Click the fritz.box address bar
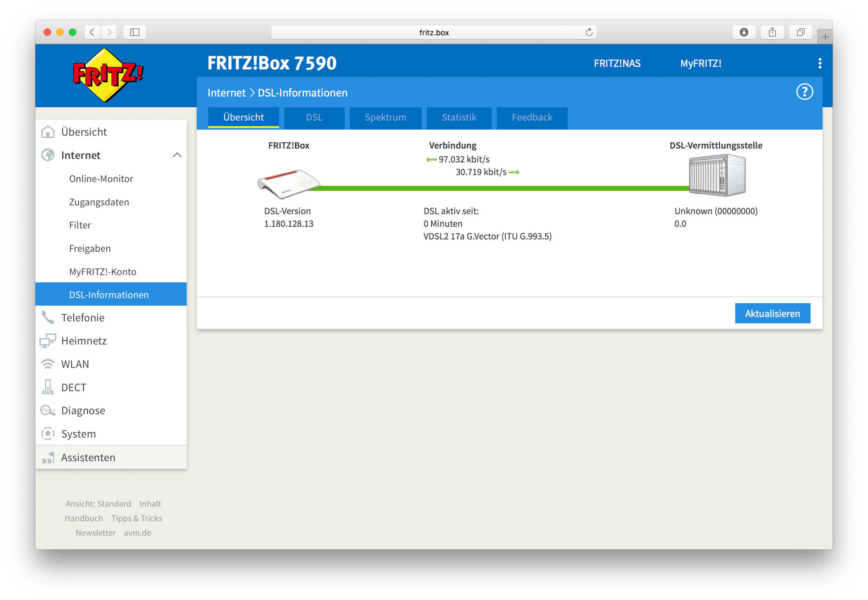This screenshot has width=868, height=600. (x=434, y=32)
